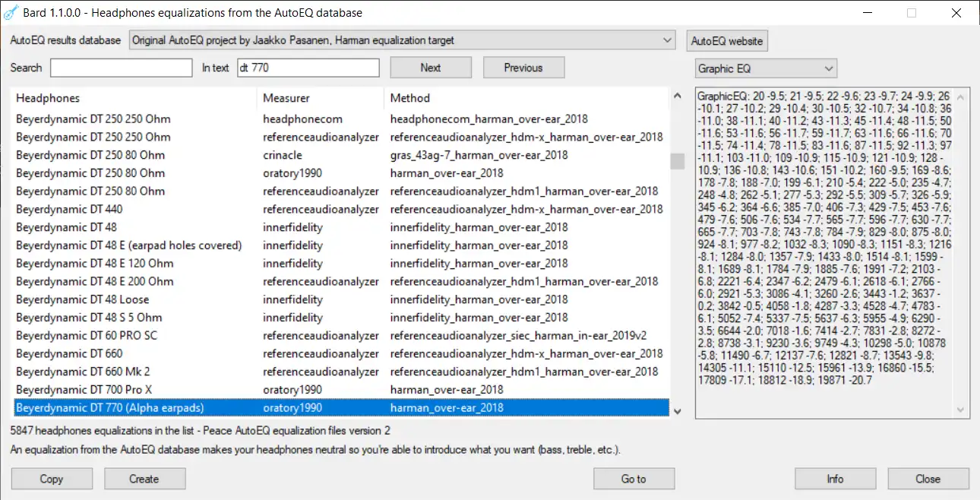Sort by the Headphones column header
This screenshot has height=500, width=980.
point(134,98)
